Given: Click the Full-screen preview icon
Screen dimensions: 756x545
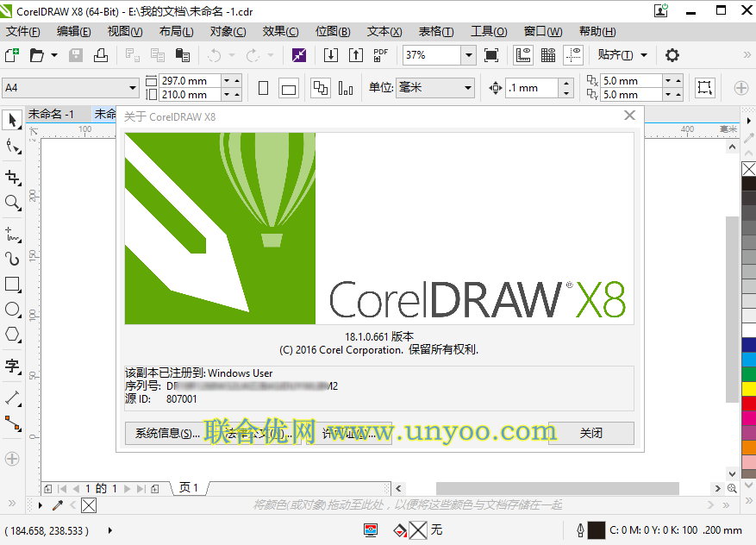Looking at the screenshot, I should coord(491,55).
